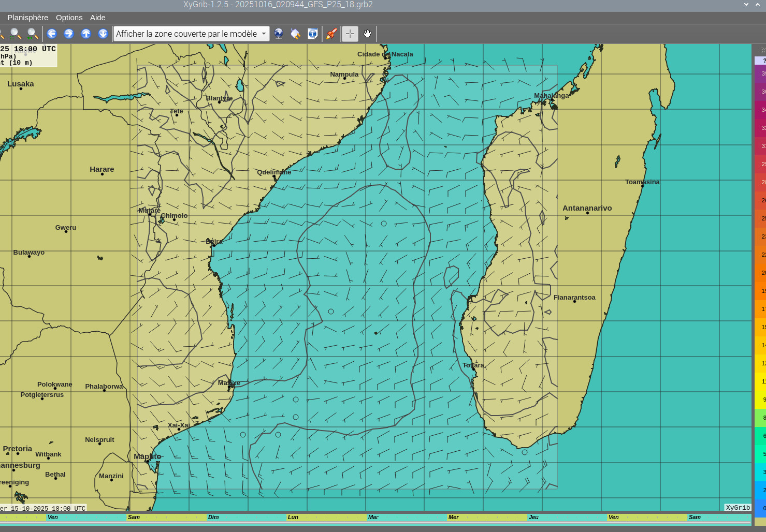766x532 pixels.
Task: Switch to the hand pan mode
Action: 367,34
